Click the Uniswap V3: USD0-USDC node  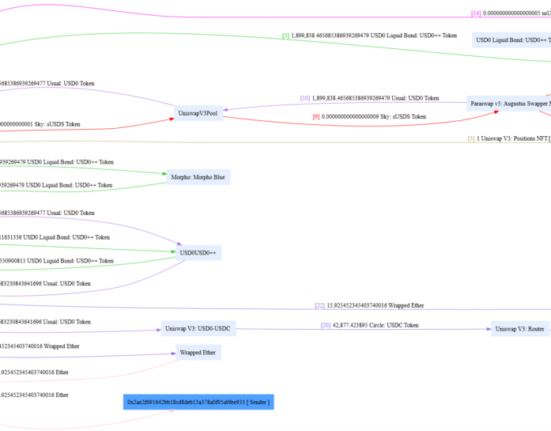pos(198,329)
